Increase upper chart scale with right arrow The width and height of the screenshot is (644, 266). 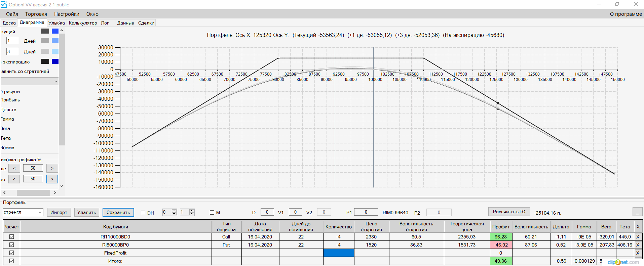(52, 168)
